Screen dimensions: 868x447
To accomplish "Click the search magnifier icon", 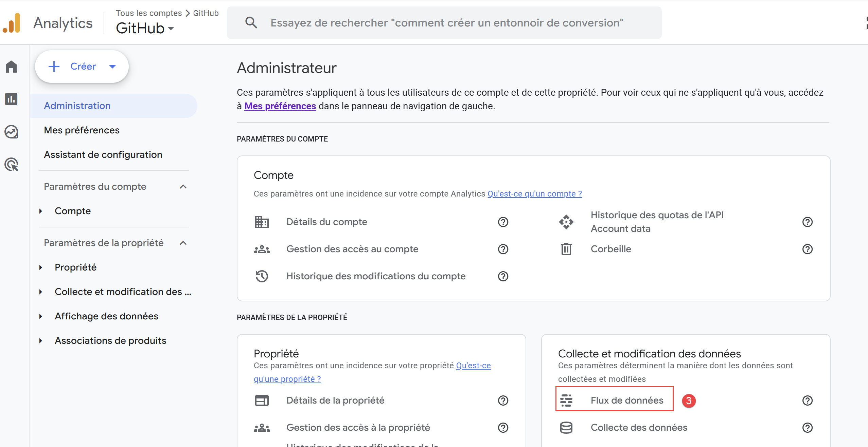I will click(x=251, y=23).
